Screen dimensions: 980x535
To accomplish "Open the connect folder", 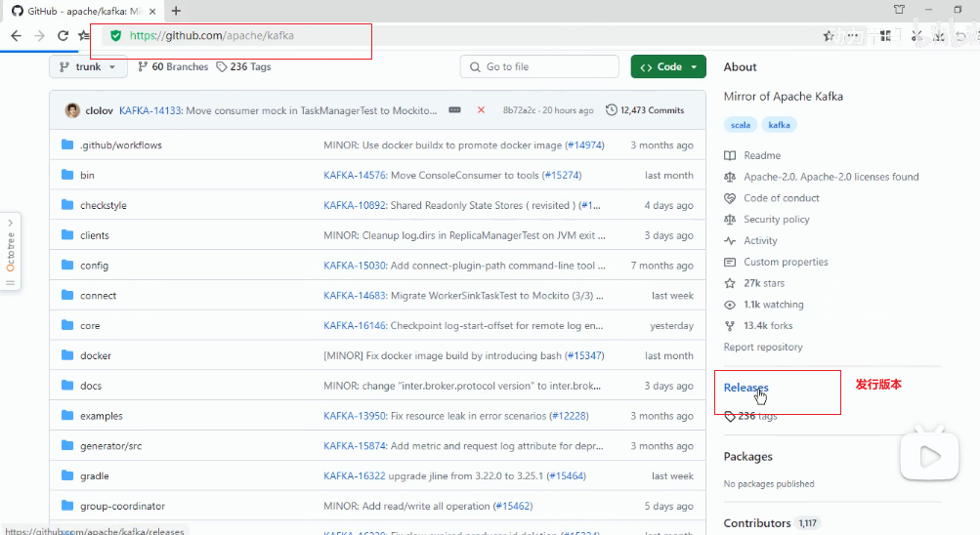I will point(98,295).
